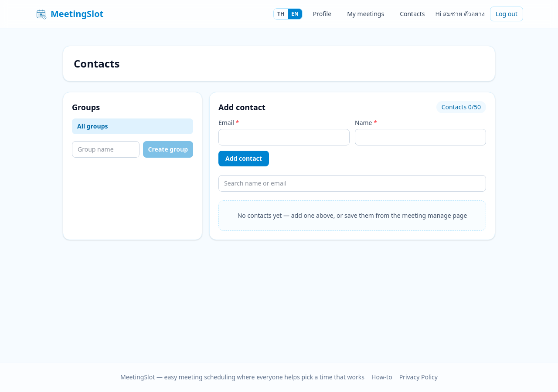Viewport: 558px width, 392px height.
Task: Click the Create group button
Action: pyautogui.click(x=168, y=149)
